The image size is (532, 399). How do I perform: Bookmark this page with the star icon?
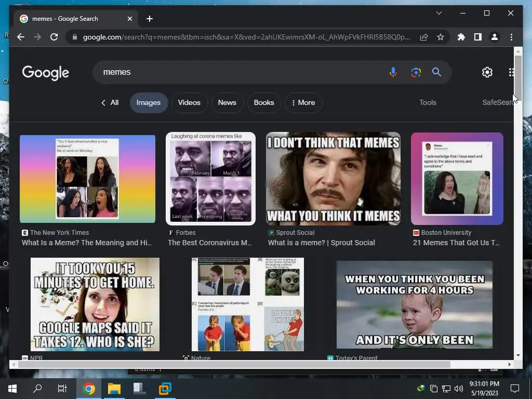pyautogui.click(x=441, y=37)
